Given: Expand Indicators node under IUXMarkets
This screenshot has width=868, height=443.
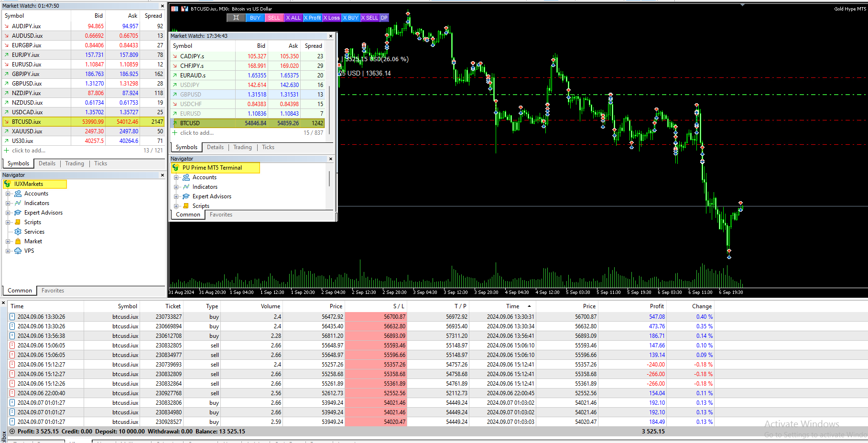Looking at the screenshot, I should click(x=8, y=203).
